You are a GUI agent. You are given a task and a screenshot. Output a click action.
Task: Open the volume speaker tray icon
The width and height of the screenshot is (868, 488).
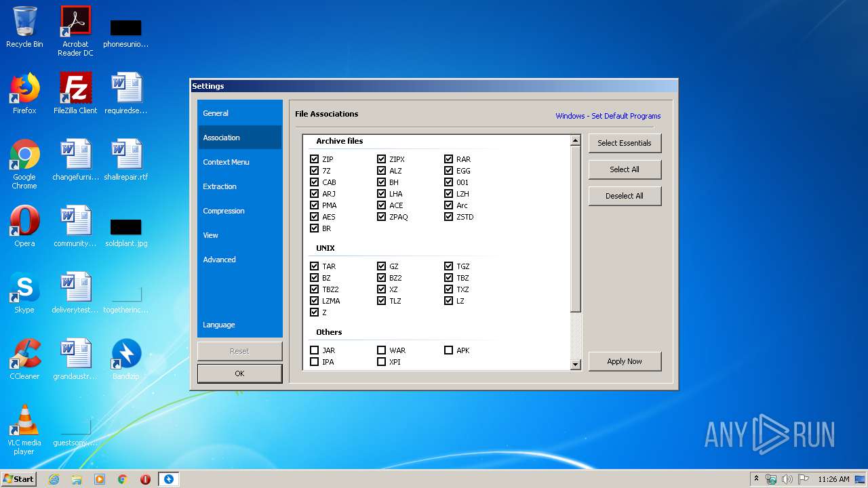tap(787, 479)
